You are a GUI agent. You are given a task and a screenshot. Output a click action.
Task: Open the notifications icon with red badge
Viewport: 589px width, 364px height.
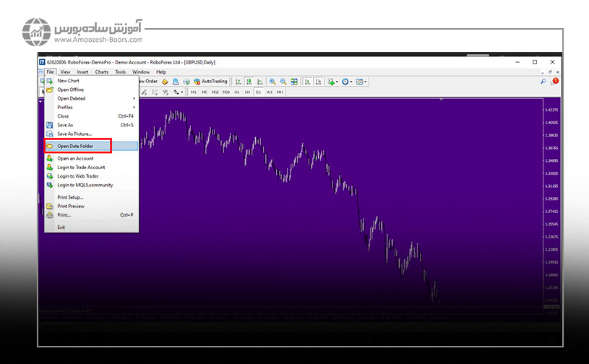coord(555,82)
